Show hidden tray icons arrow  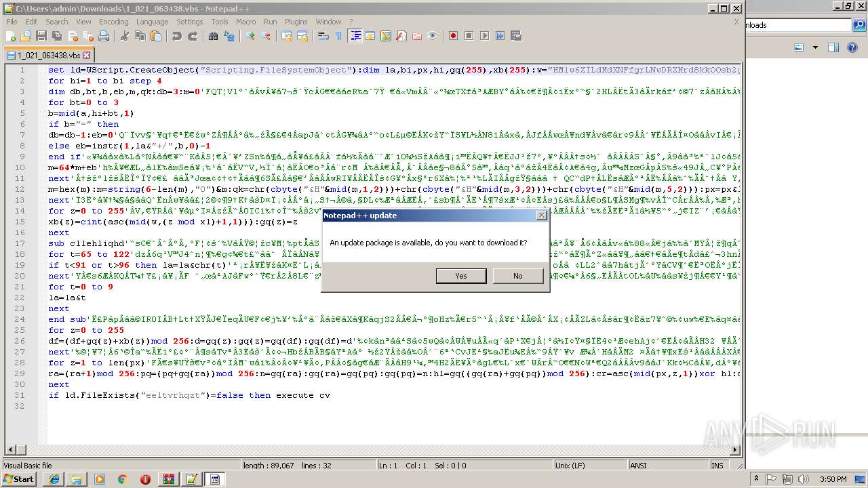[x=757, y=479]
